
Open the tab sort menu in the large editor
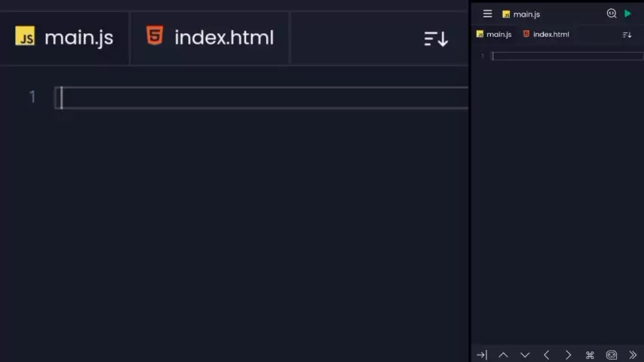coord(436,38)
